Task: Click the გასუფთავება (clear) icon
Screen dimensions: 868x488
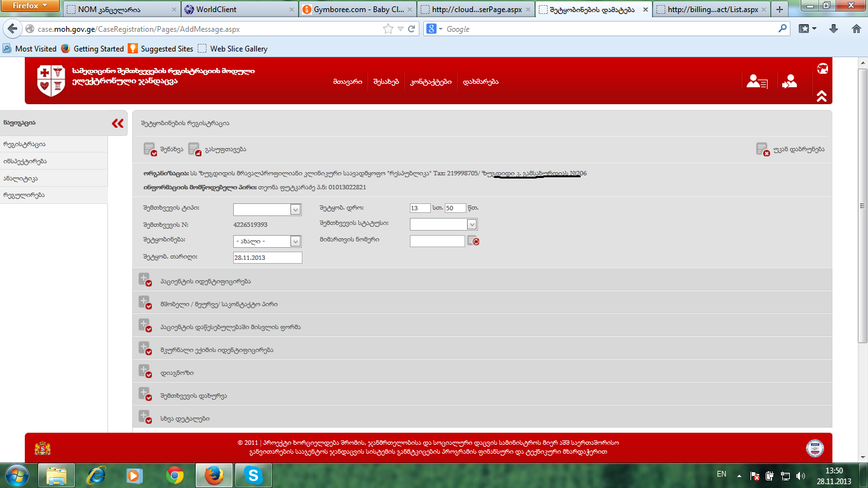Action: click(194, 149)
